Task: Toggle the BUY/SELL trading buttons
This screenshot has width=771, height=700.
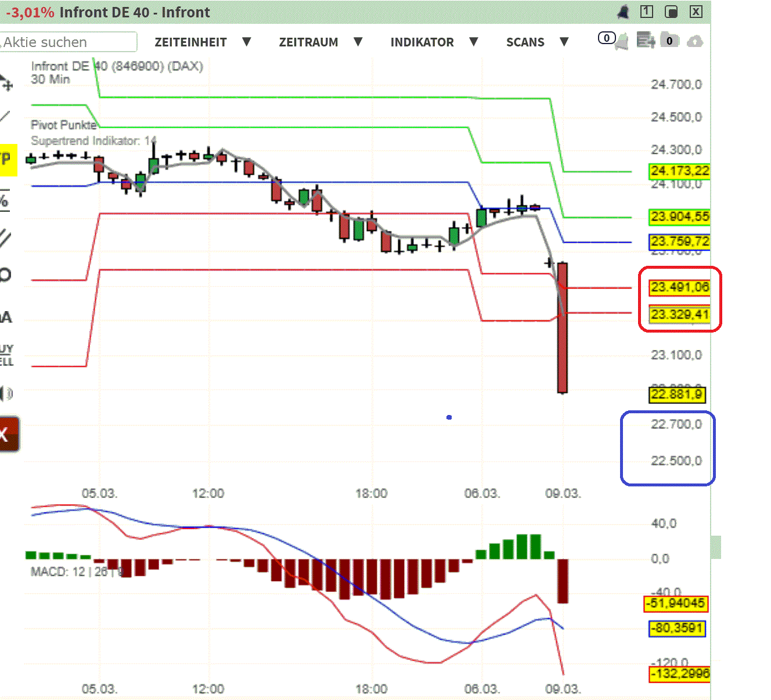Action: pos(6,353)
